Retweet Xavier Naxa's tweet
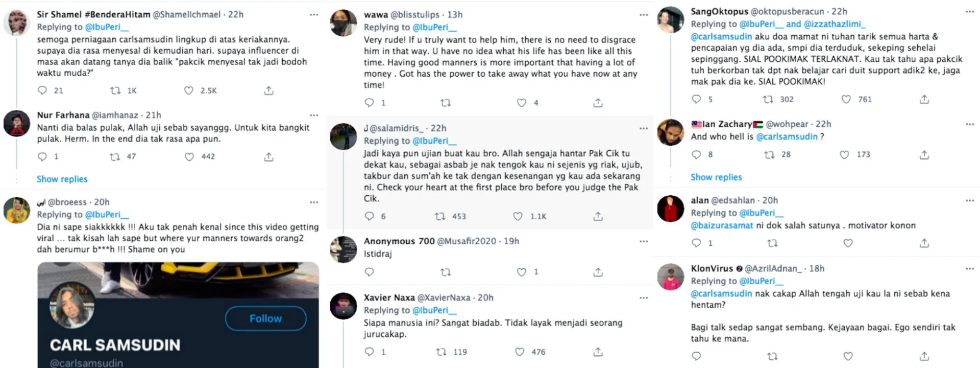This screenshot has width=980, height=368. (x=440, y=352)
